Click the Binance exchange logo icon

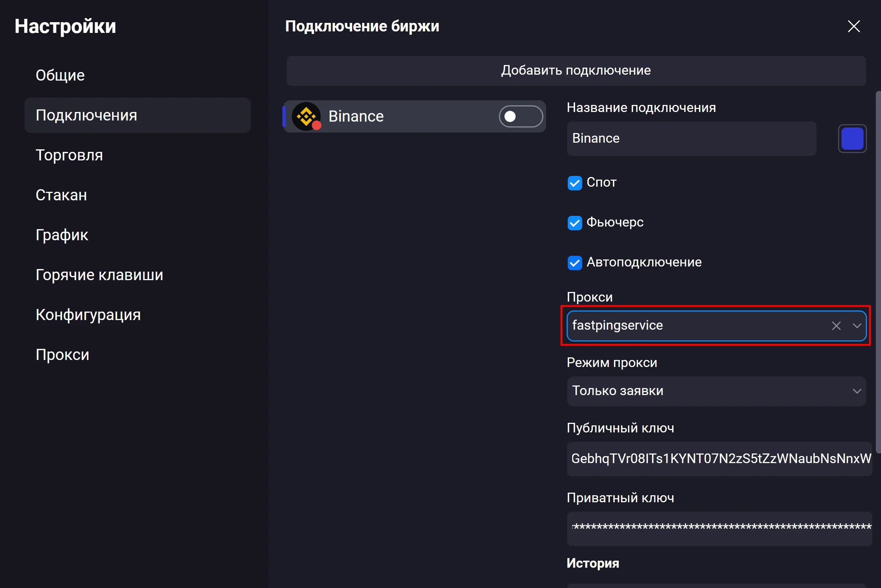coord(306,116)
